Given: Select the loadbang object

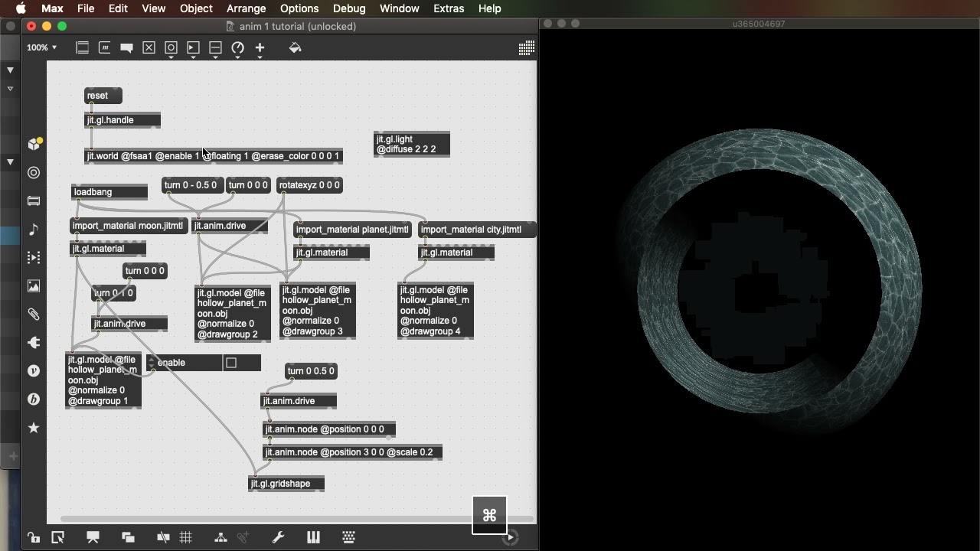Looking at the screenshot, I should click(109, 192).
